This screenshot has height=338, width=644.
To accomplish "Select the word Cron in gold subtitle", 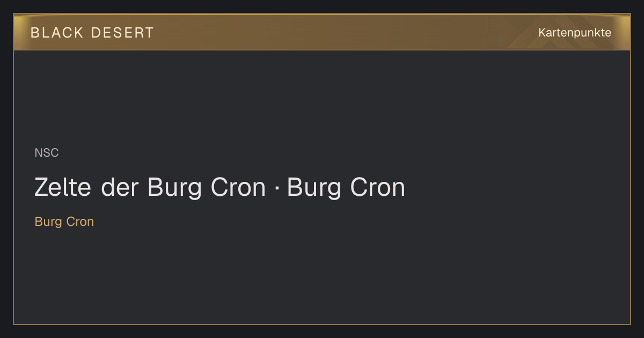I will (x=79, y=222).
